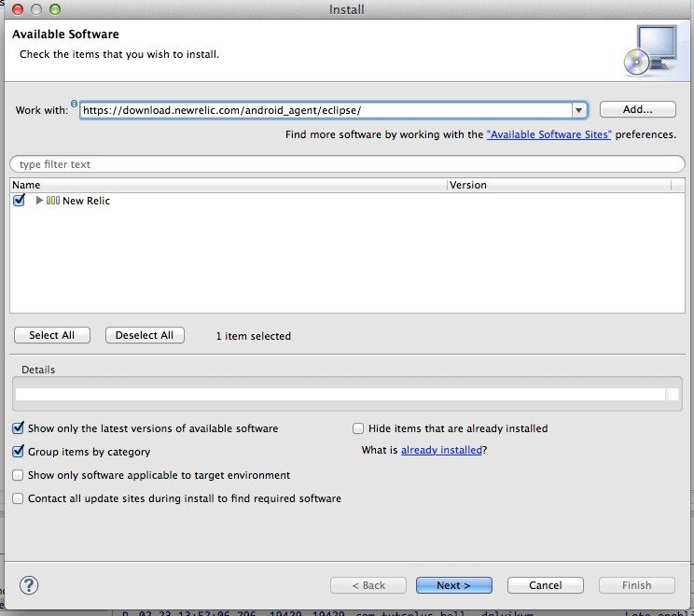The image size is (694, 616).
Task: Click the Add... button
Action: tap(638, 109)
